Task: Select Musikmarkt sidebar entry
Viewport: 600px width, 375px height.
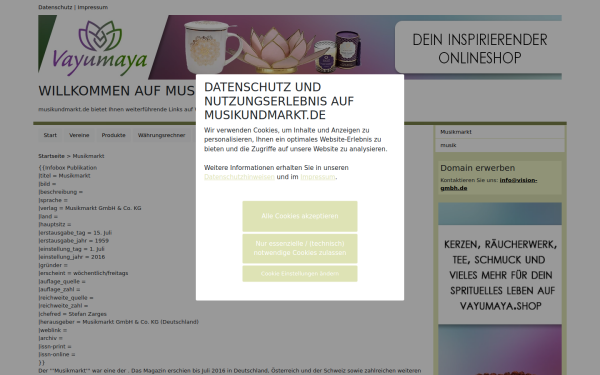Action: (500, 132)
